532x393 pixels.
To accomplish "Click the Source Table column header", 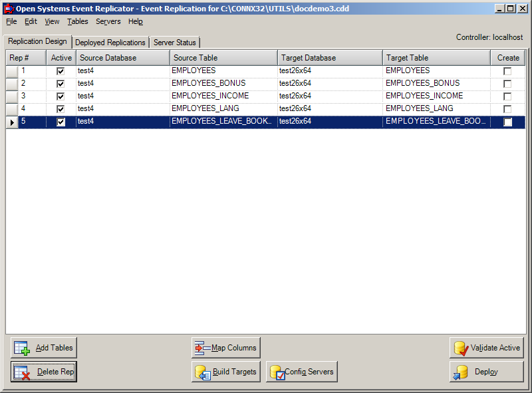I will [x=223, y=57].
